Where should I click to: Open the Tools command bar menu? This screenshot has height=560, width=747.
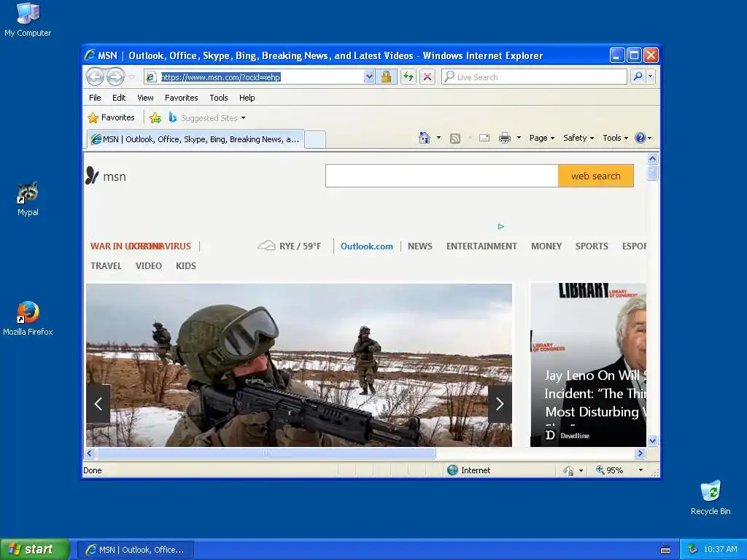pos(615,138)
